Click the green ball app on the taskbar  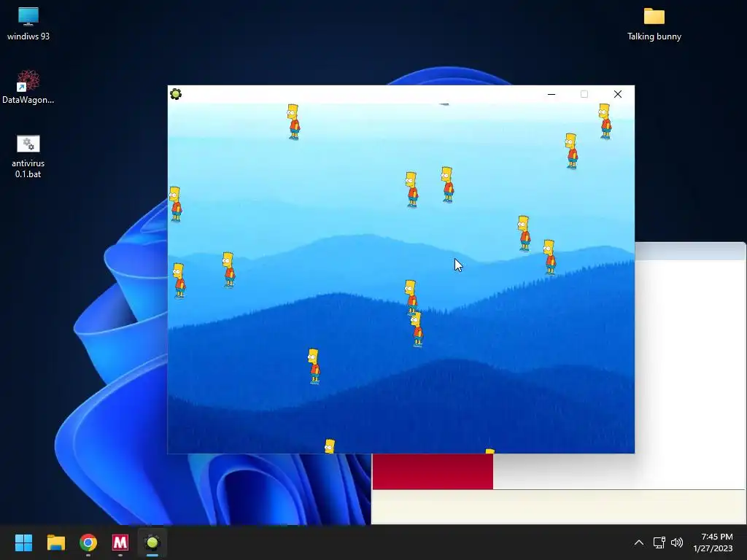[x=152, y=542]
